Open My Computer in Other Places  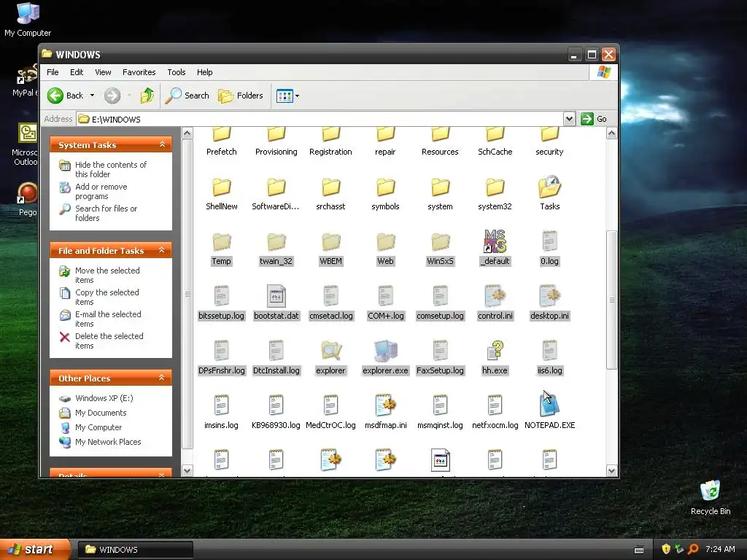coord(98,427)
